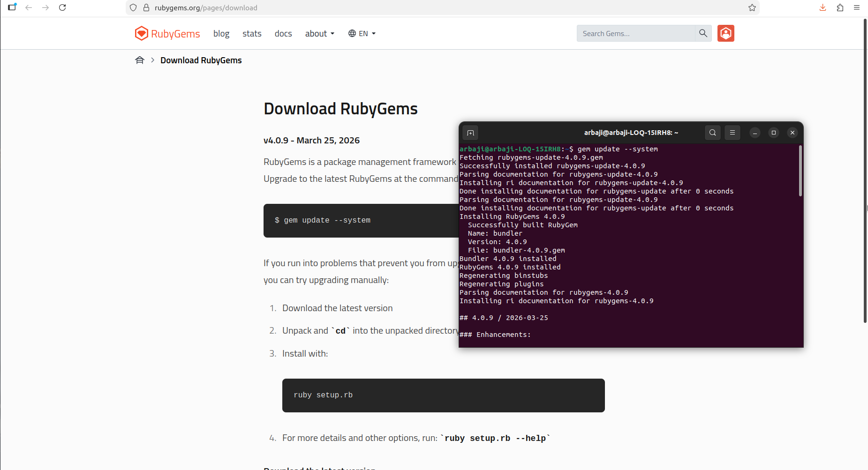
Task: Open the terminal search icon
Action: coord(712,133)
